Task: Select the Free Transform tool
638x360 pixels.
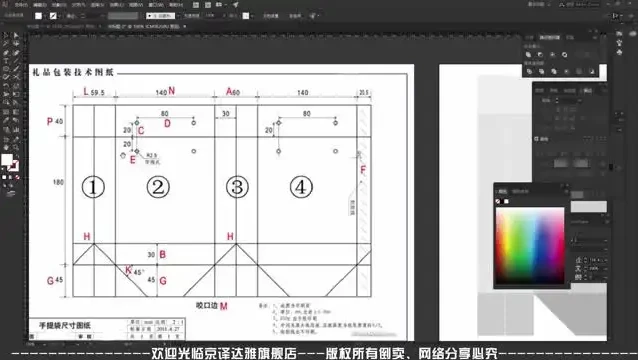Action: coord(16,94)
